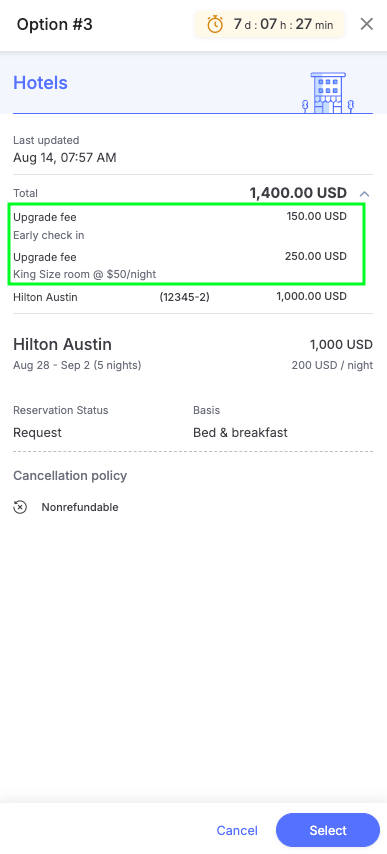
Task: Click the hotel building illustration icon
Action: [x=329, y=92]
